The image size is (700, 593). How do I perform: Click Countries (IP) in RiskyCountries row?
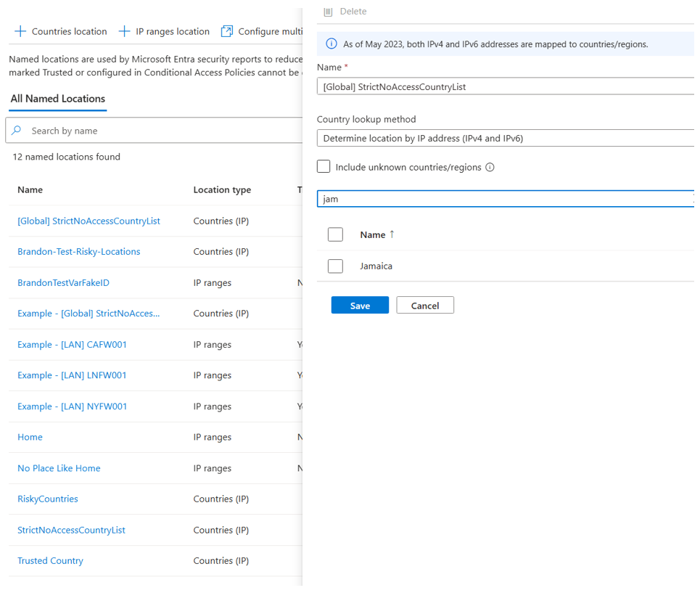221,499
